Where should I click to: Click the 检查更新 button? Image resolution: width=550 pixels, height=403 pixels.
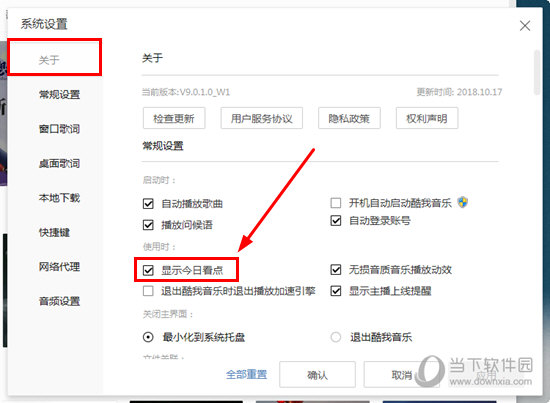point(174,118)
